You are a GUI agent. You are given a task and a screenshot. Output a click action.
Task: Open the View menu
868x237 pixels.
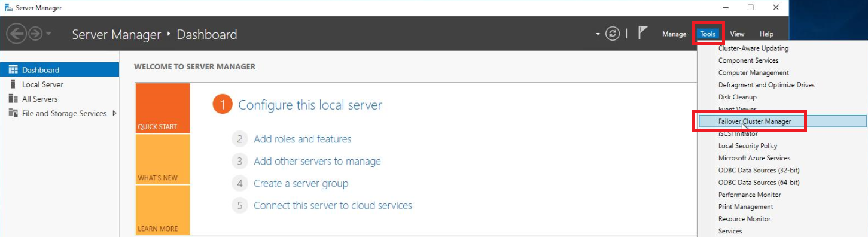737,34
